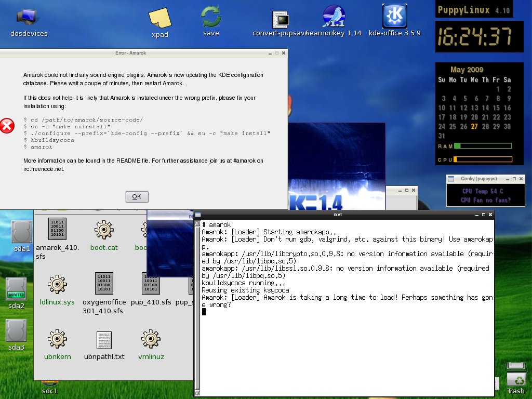
Task: Click the red error icon in Amarok dialog
Action: 7,126
